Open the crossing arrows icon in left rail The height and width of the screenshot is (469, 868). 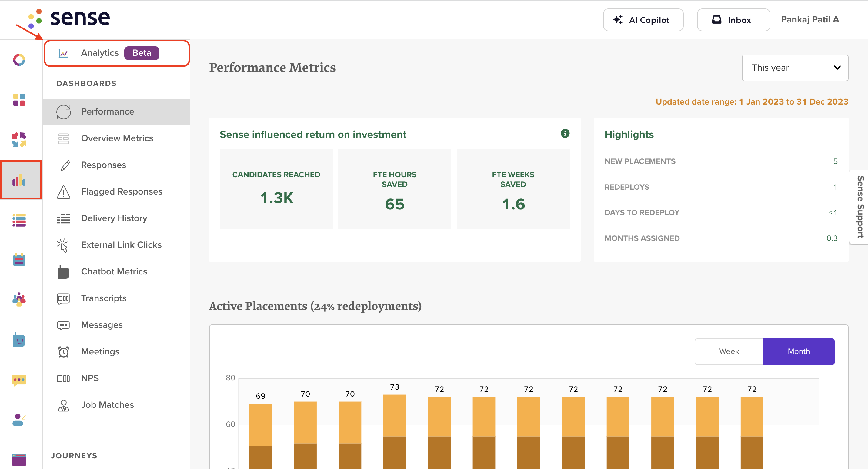point(19,140)
